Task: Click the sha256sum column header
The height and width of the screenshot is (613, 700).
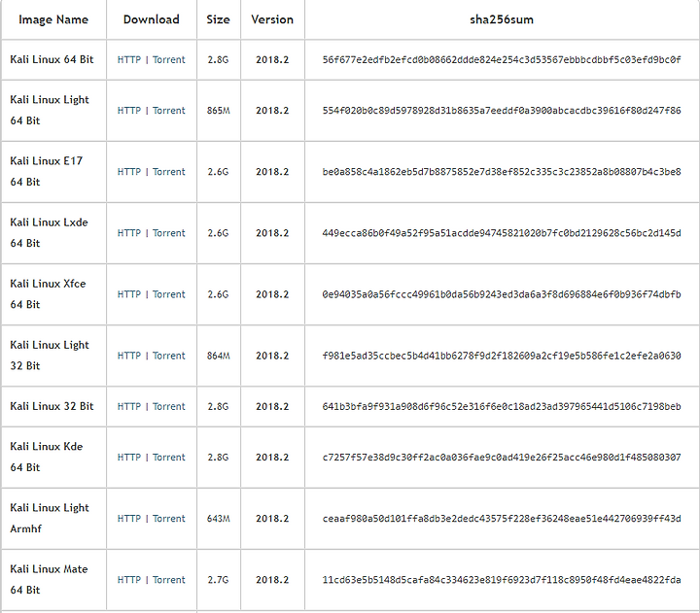Action: coord(502,19)
